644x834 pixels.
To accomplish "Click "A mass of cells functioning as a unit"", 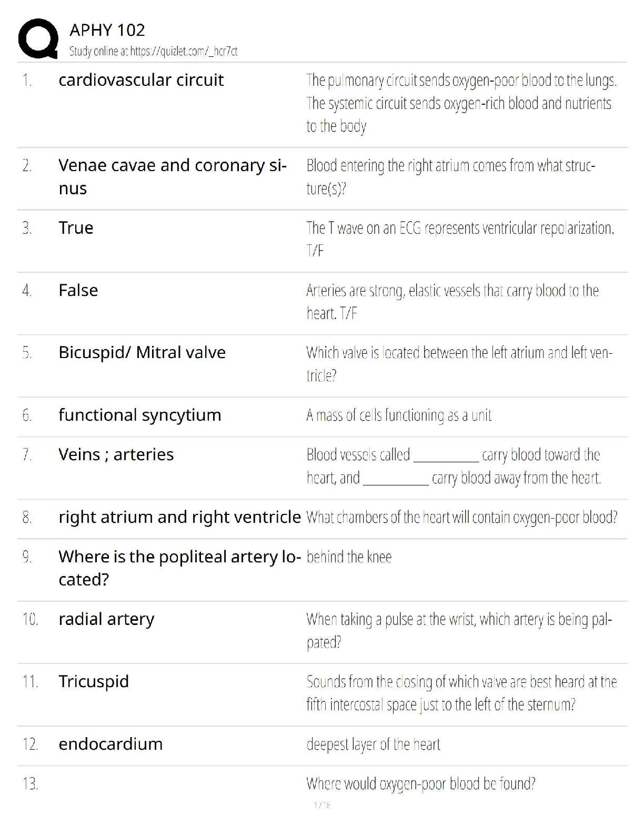I will 398,415.
